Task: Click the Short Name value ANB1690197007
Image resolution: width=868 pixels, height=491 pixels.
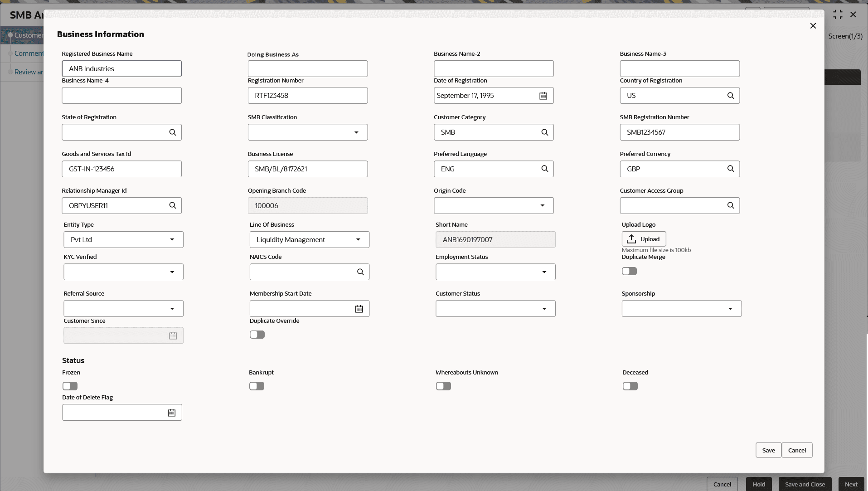Action: 467,240
